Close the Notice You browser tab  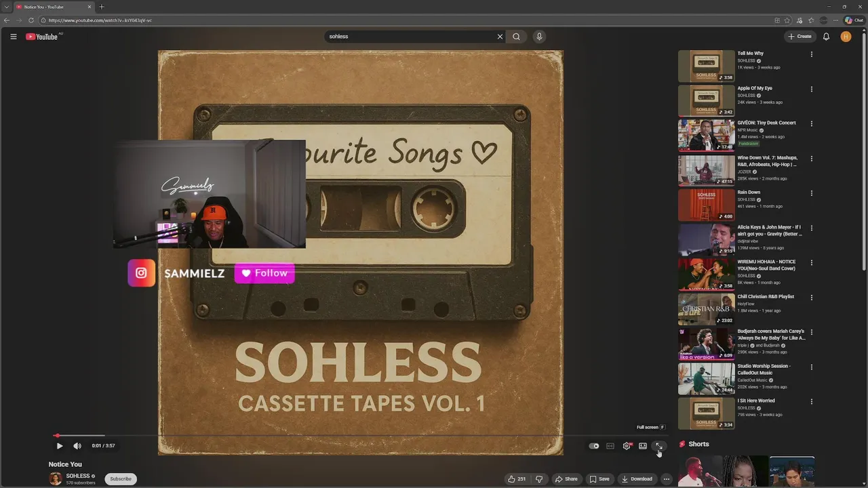89,7
